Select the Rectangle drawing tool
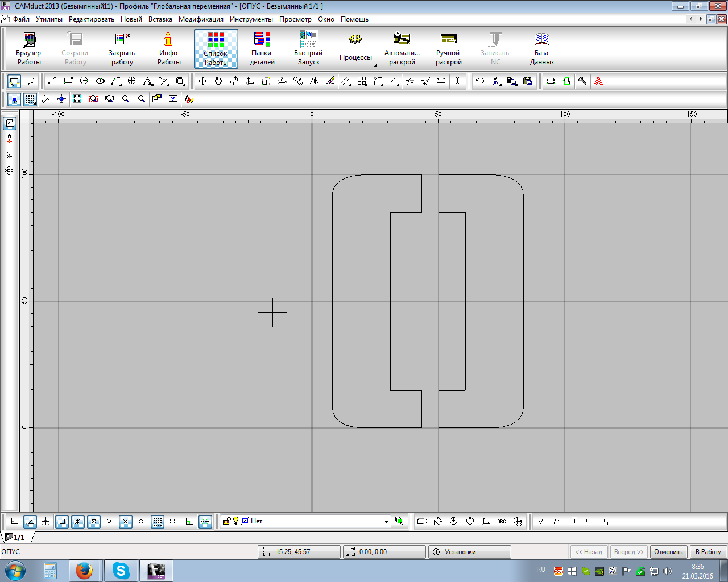 click(68, 81)
